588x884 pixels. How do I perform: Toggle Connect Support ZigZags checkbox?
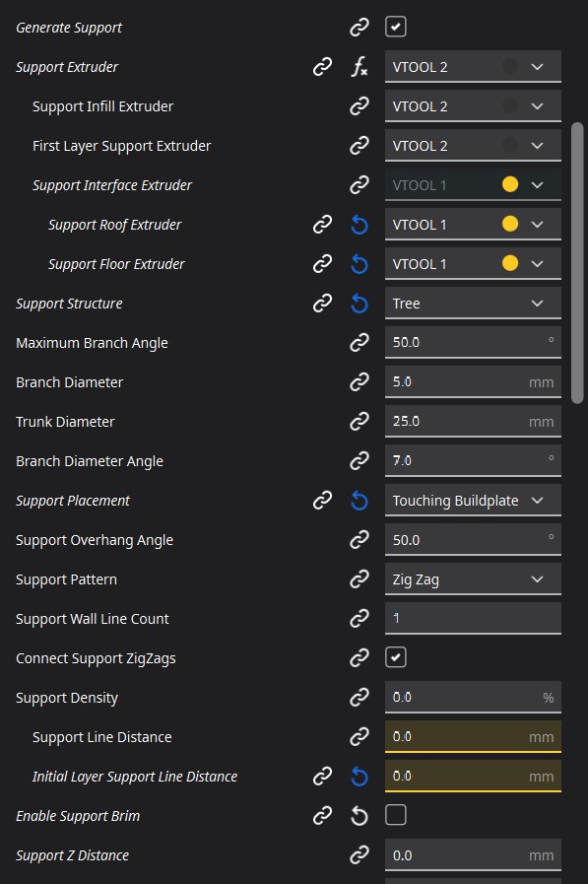pos(395,657)
